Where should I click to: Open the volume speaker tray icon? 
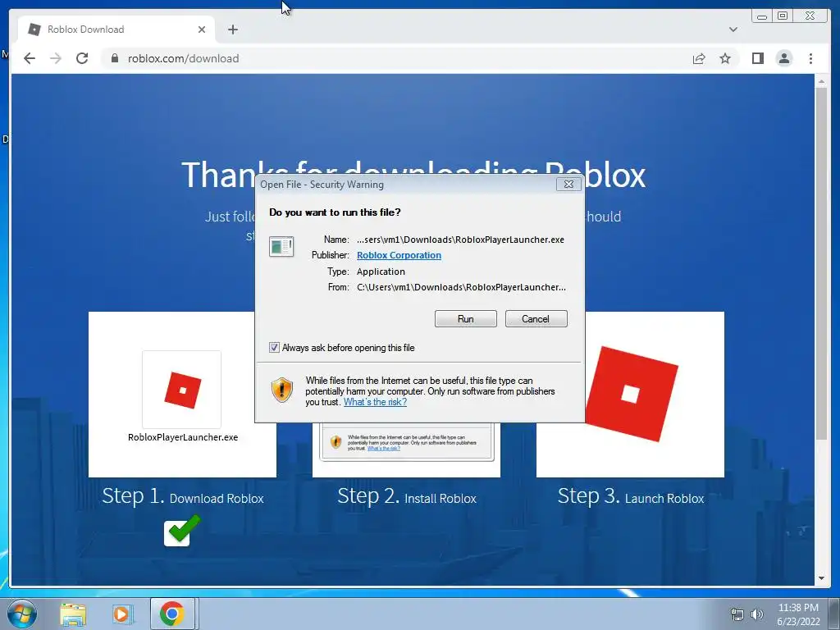pyautogui.click(x=757, y=614)
